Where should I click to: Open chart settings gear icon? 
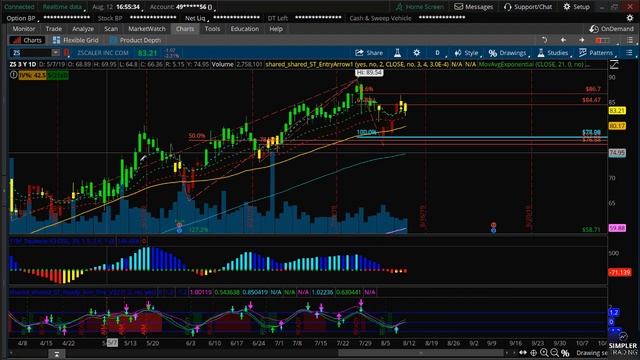[x=416, y=53]
